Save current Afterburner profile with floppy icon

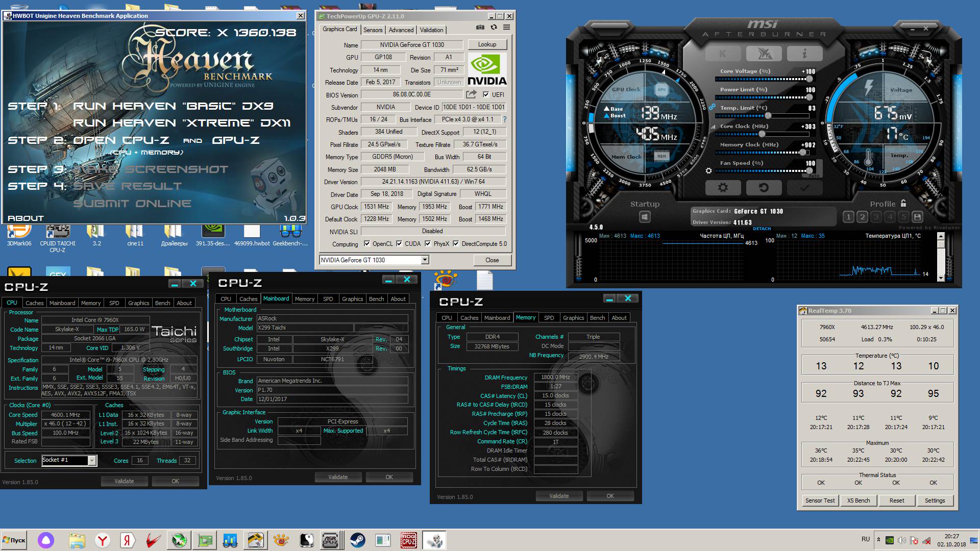coord(917,217)
